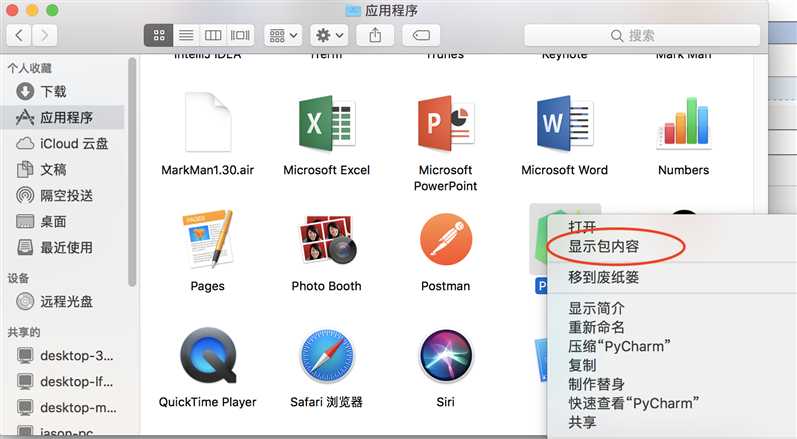Open 下载 in the sidebar

pos(63,91)
